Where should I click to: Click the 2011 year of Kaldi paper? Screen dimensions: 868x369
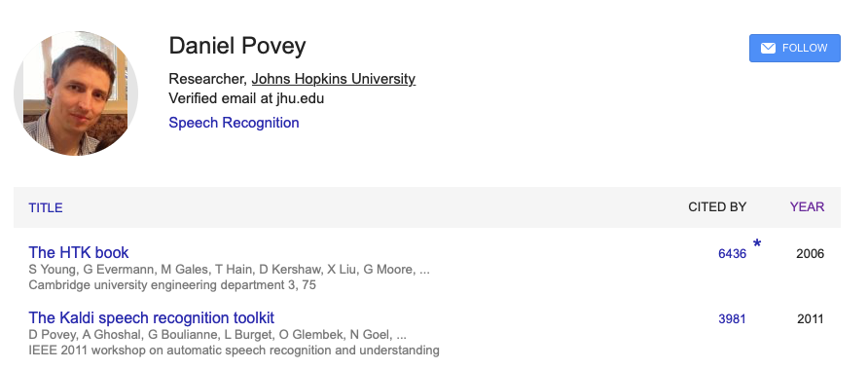(x=811, y=319)
